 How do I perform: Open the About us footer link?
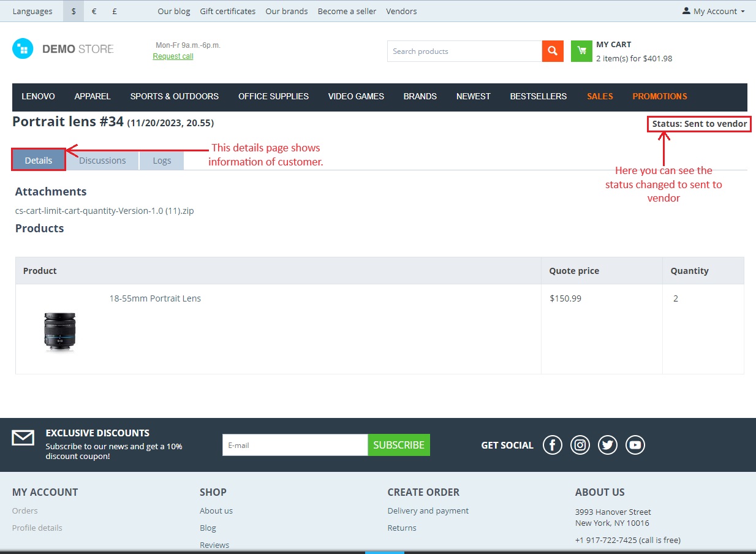pos(216,510)
